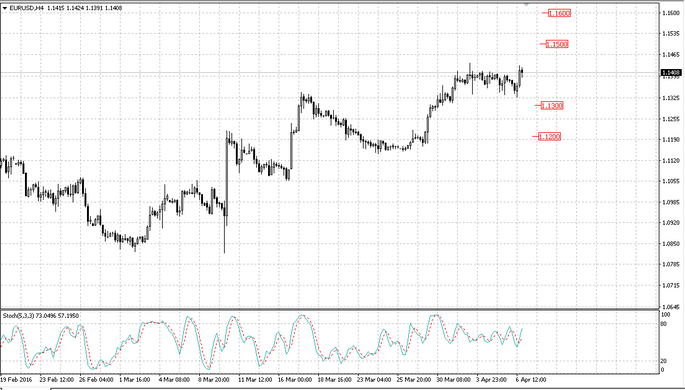The image size is (685, 390).
Task: Click the 1.1255 price scale value
Action: (x=671, y=119)
